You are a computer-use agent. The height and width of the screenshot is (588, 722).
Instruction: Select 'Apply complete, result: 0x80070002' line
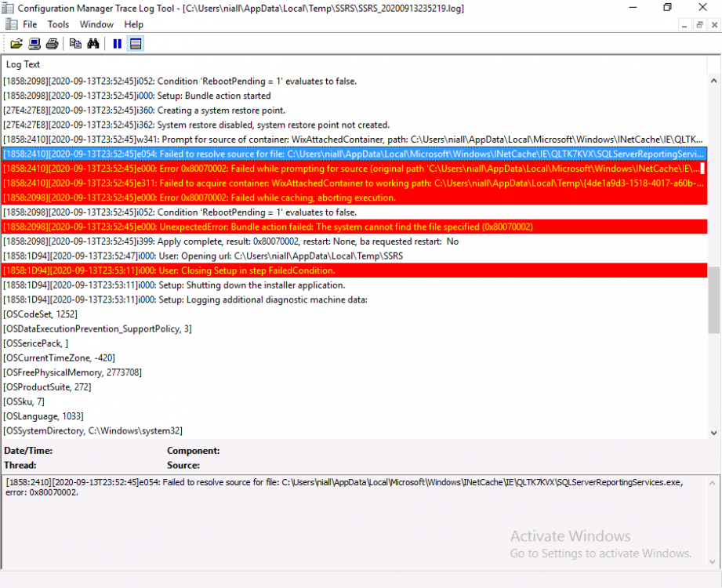pos(354,241)
